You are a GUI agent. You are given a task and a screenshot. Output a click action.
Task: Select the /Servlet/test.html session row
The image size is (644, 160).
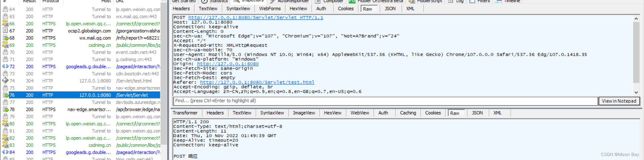(x=80, y=81)
